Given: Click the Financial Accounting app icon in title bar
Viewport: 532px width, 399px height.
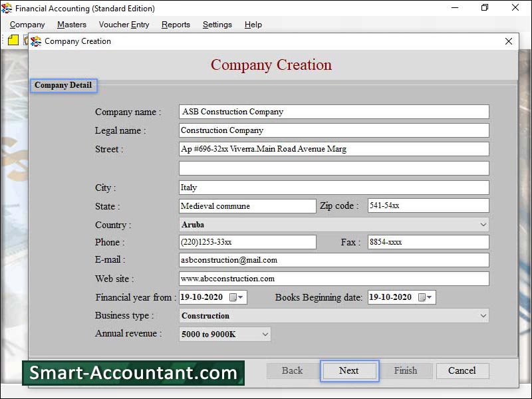Looking at the screenshot, I should pyautogui.click(x=7, y=9).
